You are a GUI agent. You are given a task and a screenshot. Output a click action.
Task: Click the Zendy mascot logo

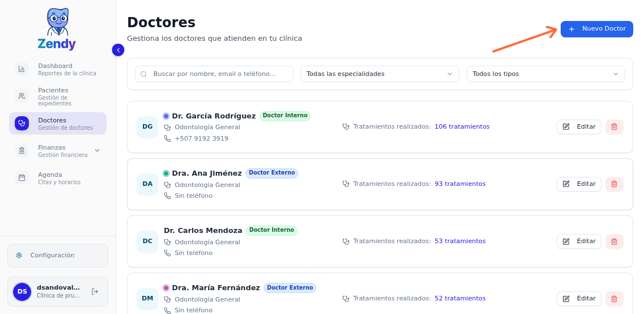click(57, 29)
